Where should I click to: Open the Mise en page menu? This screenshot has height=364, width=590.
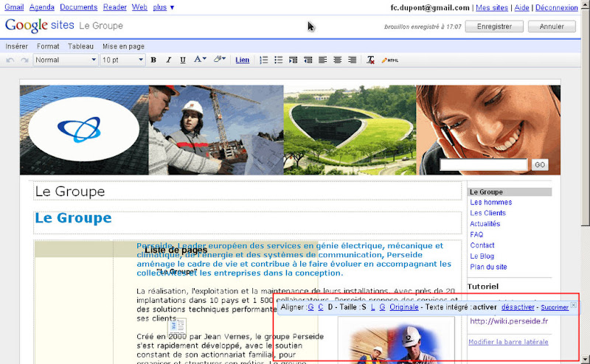(x=123, y=46)
